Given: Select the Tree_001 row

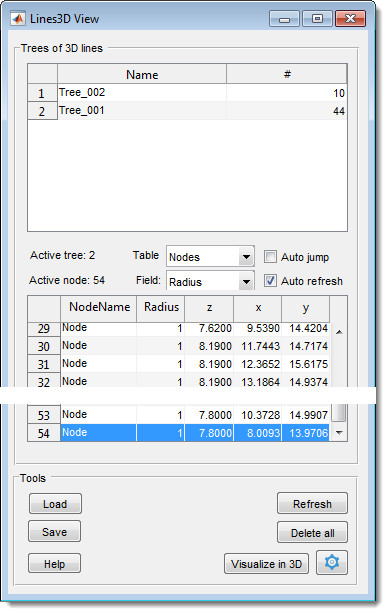Looking at the screenshot, I should (x=188, y=111).
